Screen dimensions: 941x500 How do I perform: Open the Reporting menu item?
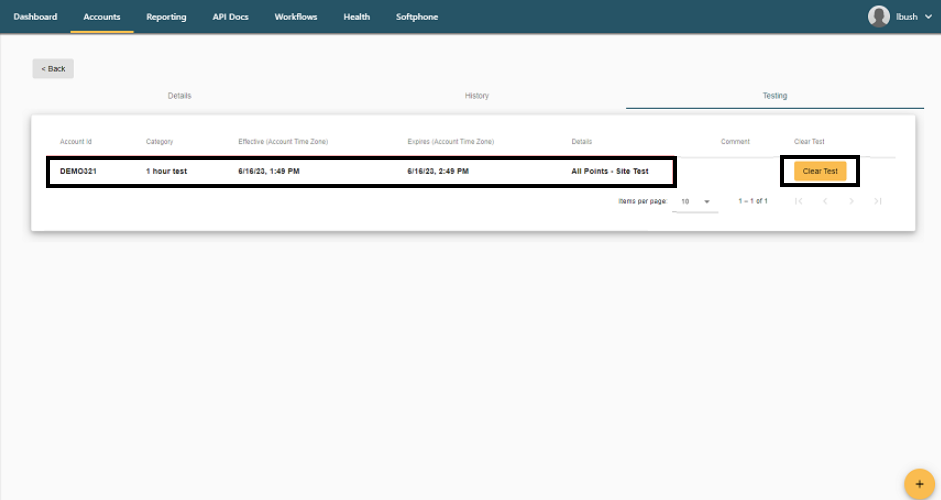[x=166, y=17]
